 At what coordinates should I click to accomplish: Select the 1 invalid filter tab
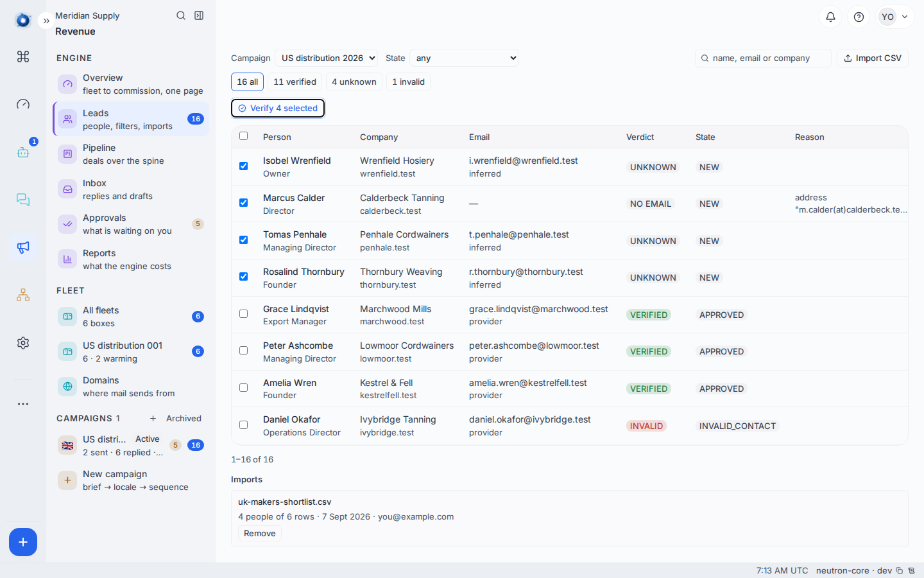tap(408, 82)
